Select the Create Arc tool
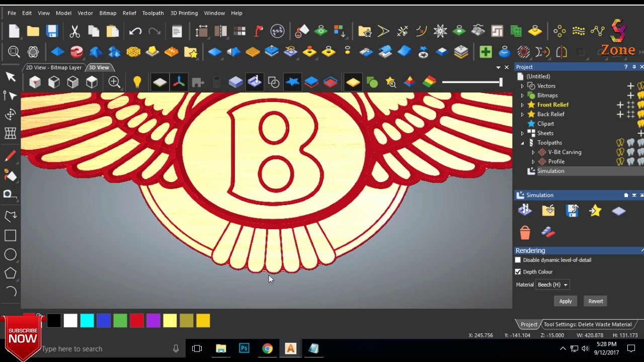The image size is (644, 362). click(x=10, y=292)
